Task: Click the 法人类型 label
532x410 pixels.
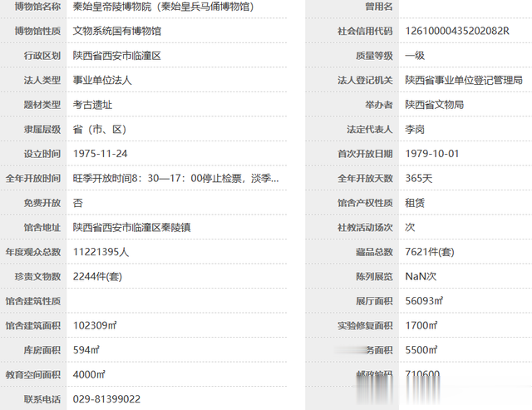Action: [42, 80]
